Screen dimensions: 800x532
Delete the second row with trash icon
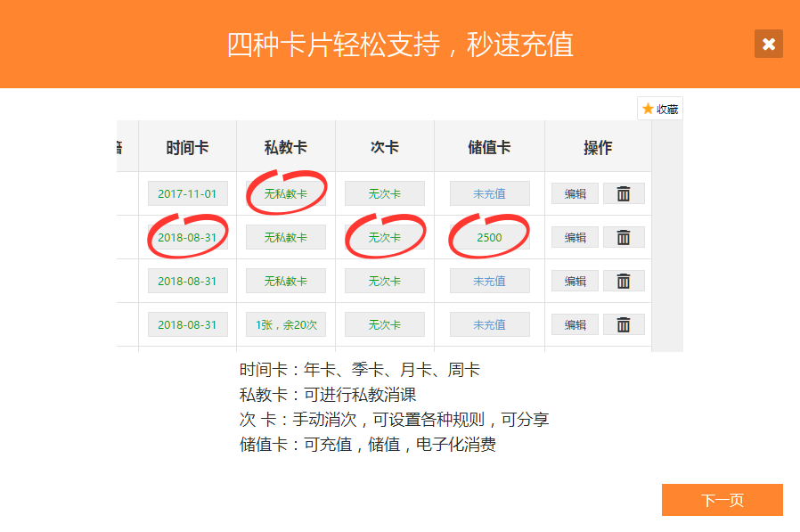click(624, 237)
